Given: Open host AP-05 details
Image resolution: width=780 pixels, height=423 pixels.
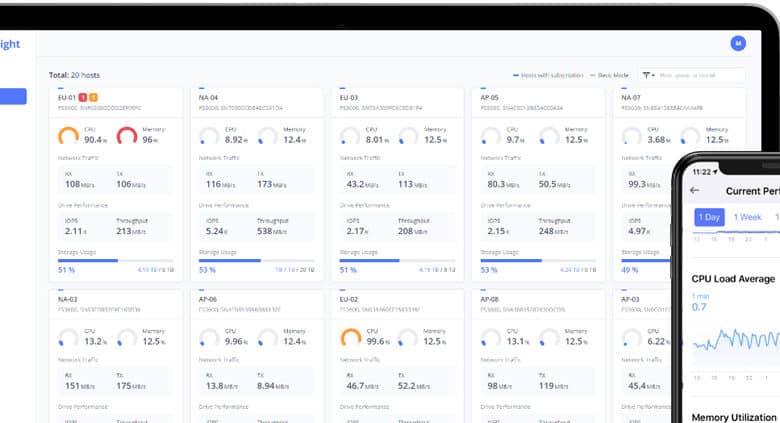Looking at the screenshot, I should 489,98.
